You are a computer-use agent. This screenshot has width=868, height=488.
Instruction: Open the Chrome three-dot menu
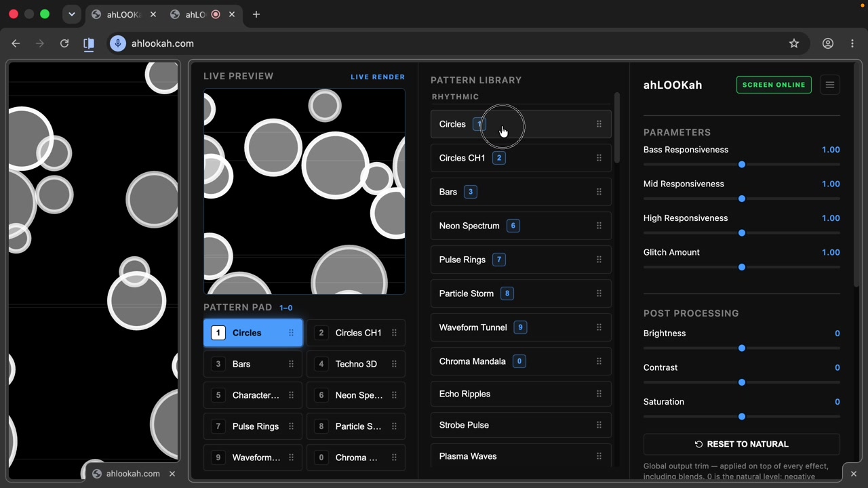click(x=852, y=43)
